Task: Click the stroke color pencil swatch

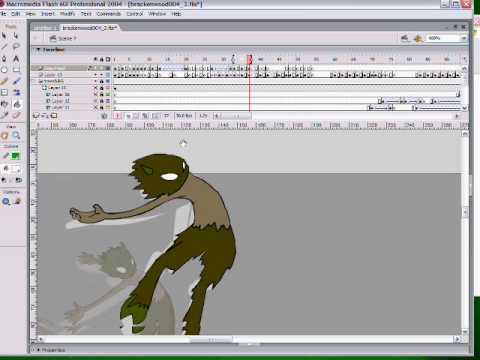Action: (x=5, y=156)
